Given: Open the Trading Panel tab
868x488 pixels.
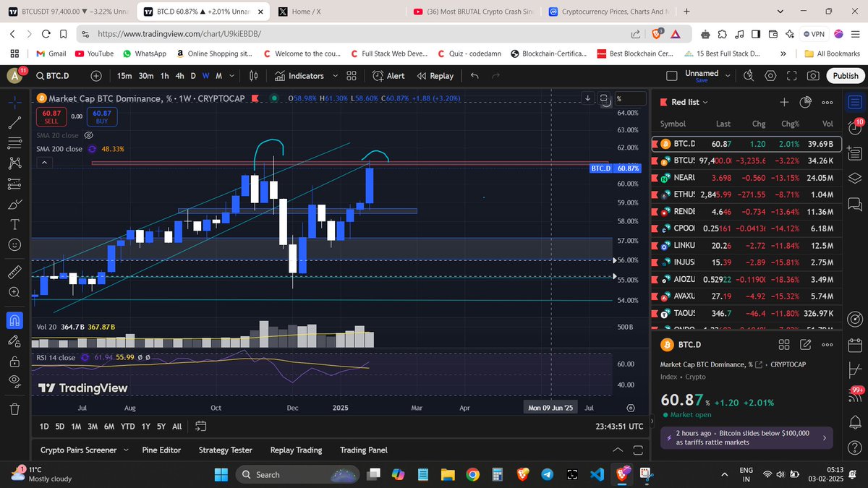Looking at the screenshot, I should pyautogui.click(x=364, y=450).
